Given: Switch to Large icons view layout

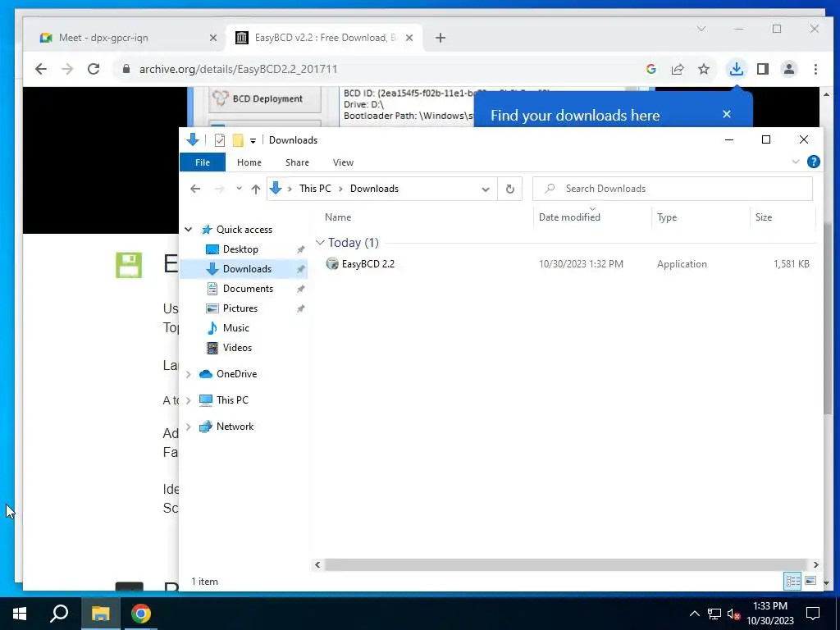Looking at the screenshot, I should click(810, 581).
